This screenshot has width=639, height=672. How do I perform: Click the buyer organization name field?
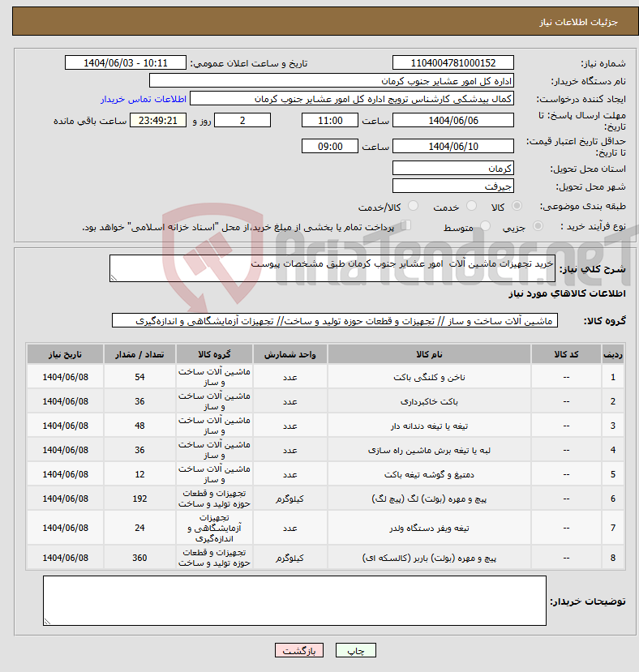coord(331,80)
